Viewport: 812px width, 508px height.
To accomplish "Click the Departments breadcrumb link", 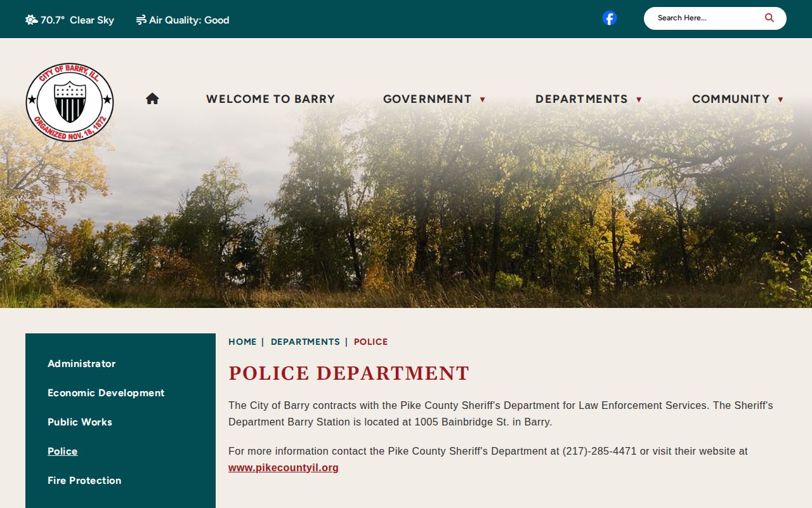I will pos(305,342).
